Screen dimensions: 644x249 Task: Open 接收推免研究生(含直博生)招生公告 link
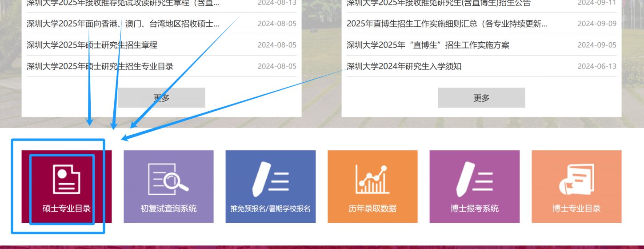point(439,4)
